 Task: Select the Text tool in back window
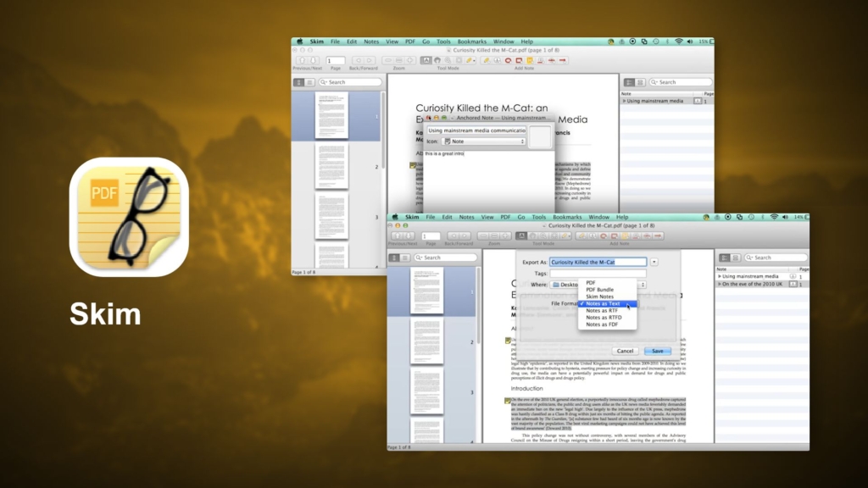pyautogui.click(x=426, y=60)
